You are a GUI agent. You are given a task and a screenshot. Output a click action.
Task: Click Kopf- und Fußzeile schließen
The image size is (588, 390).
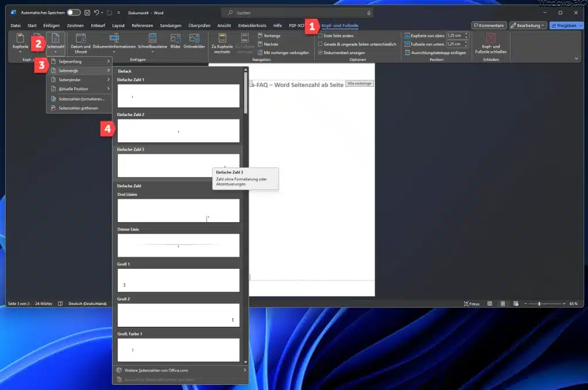point(490,44)
